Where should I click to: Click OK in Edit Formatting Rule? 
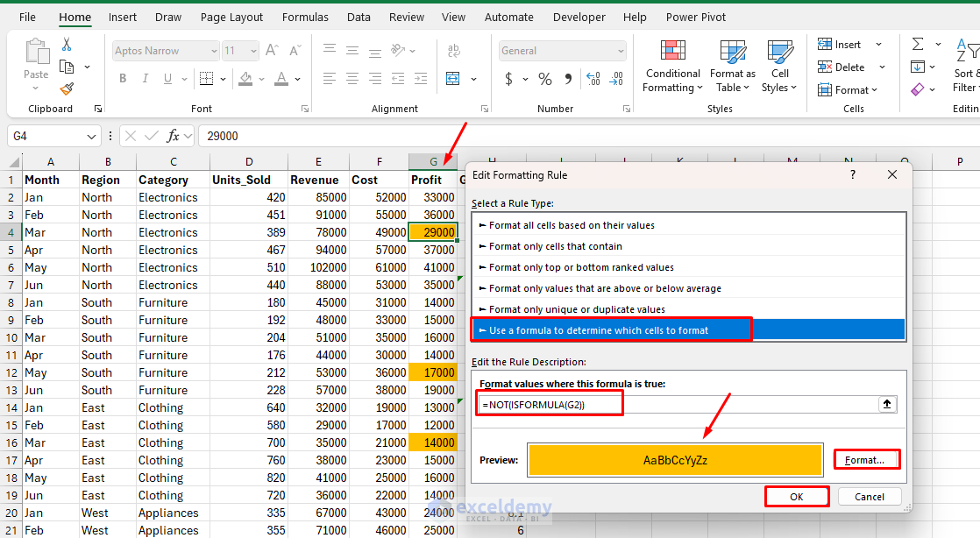click(796, 497)
